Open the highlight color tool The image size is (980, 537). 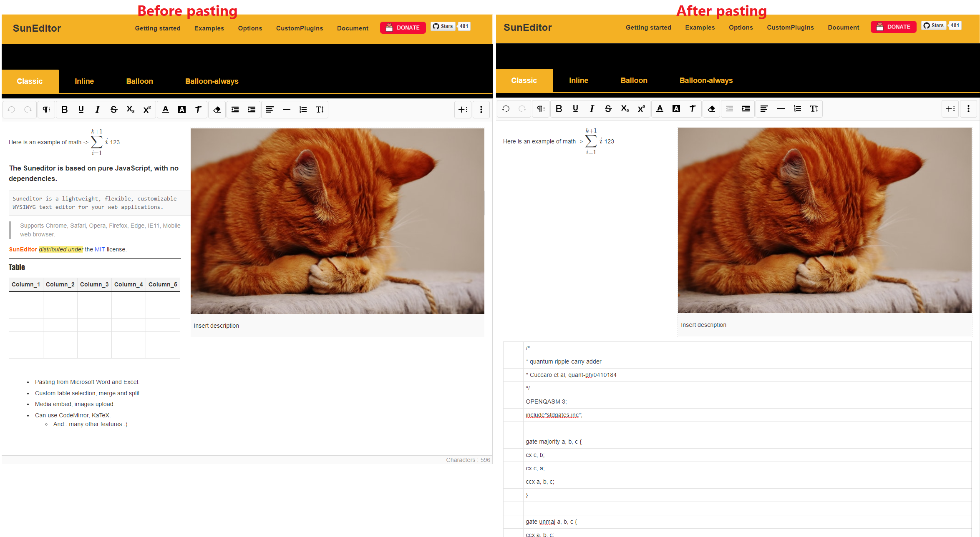pos(182,109)
